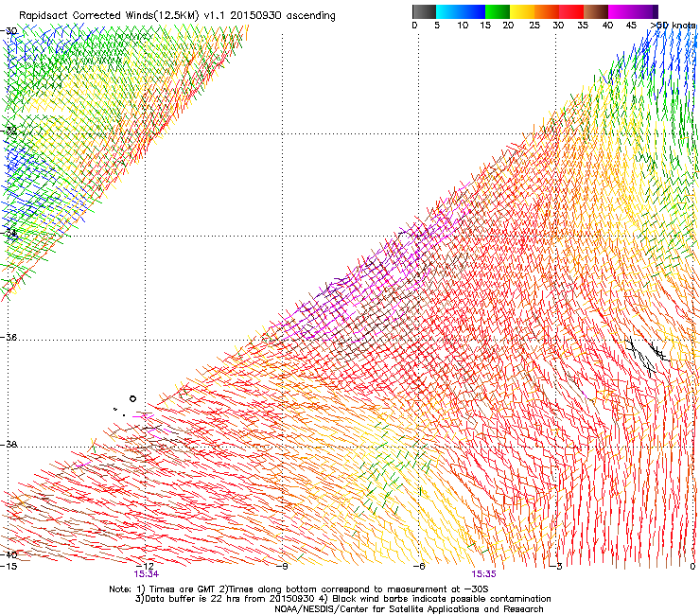Image resolution: width=700 pixels, height=615 pixels.
Task: Click the 'Times are GMT' note line
Action: (299, 589)
